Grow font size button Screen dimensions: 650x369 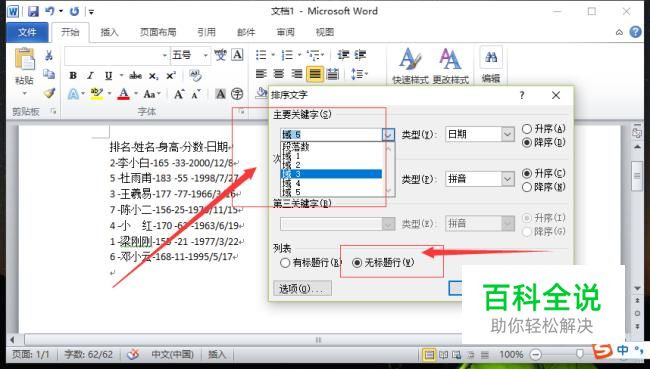[x=179, y=94]
